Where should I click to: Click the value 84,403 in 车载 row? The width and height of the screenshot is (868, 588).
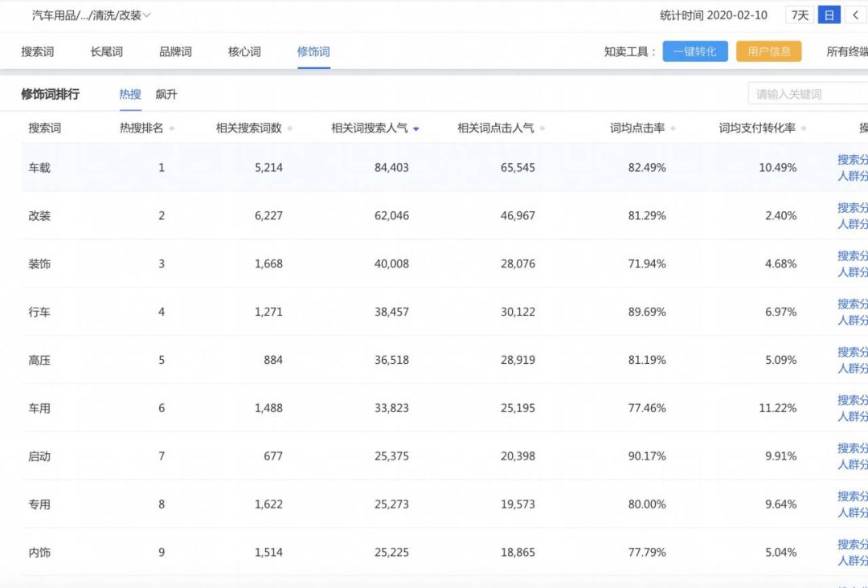(391, 168)
